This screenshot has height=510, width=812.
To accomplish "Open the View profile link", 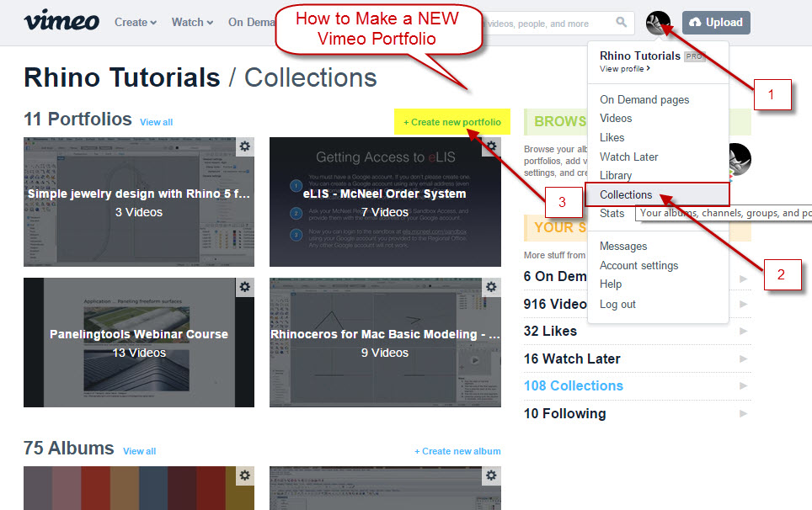I will click(x=624, y=69).
